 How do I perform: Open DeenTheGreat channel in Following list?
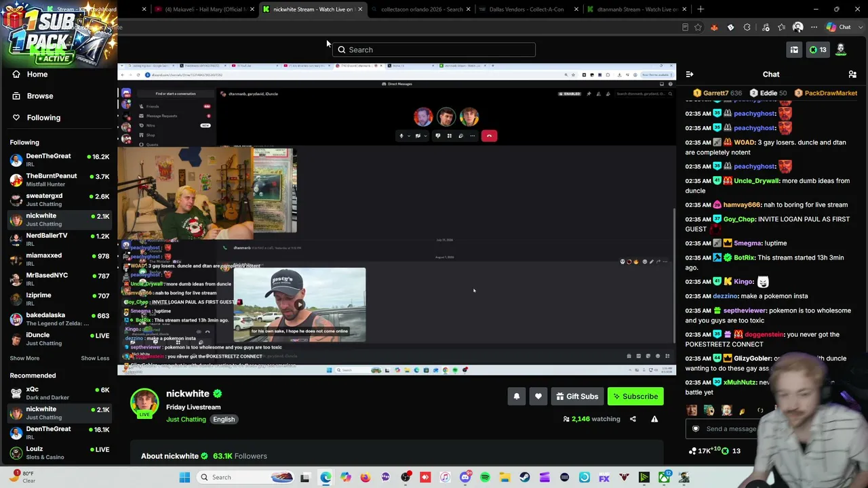pos(60,160)
